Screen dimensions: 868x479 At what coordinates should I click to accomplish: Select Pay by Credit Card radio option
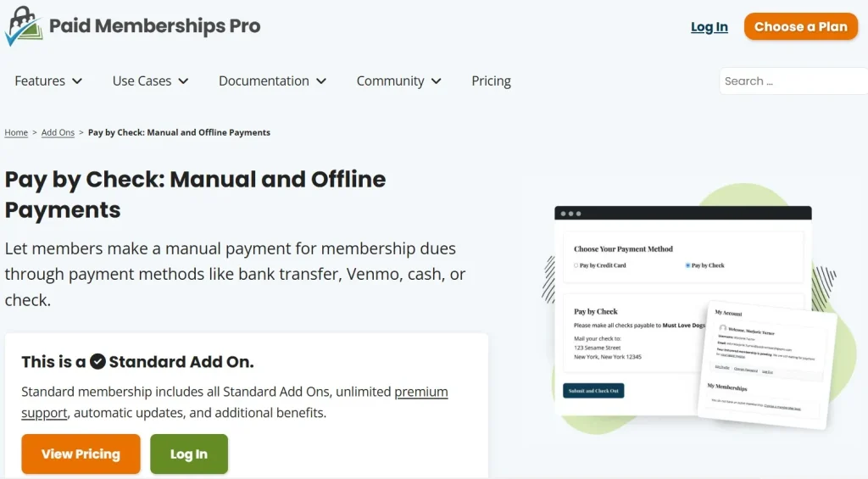(x=576, y=265)
